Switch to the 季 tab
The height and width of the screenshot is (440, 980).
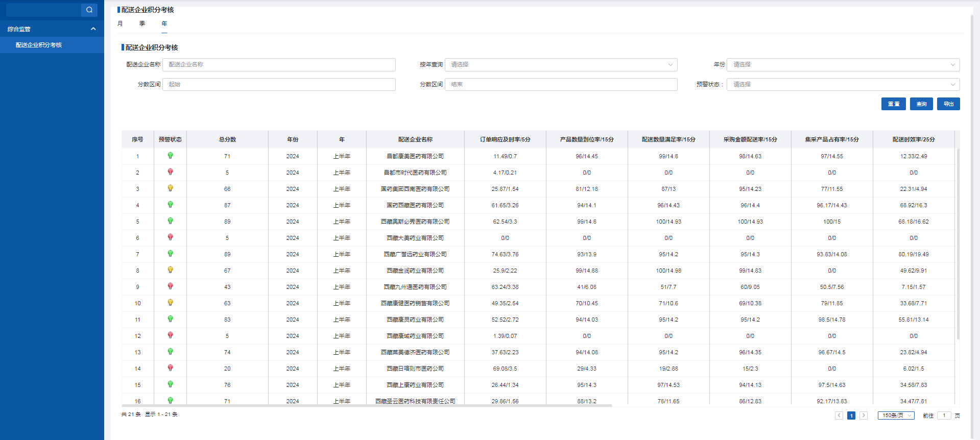pos(142,23)
